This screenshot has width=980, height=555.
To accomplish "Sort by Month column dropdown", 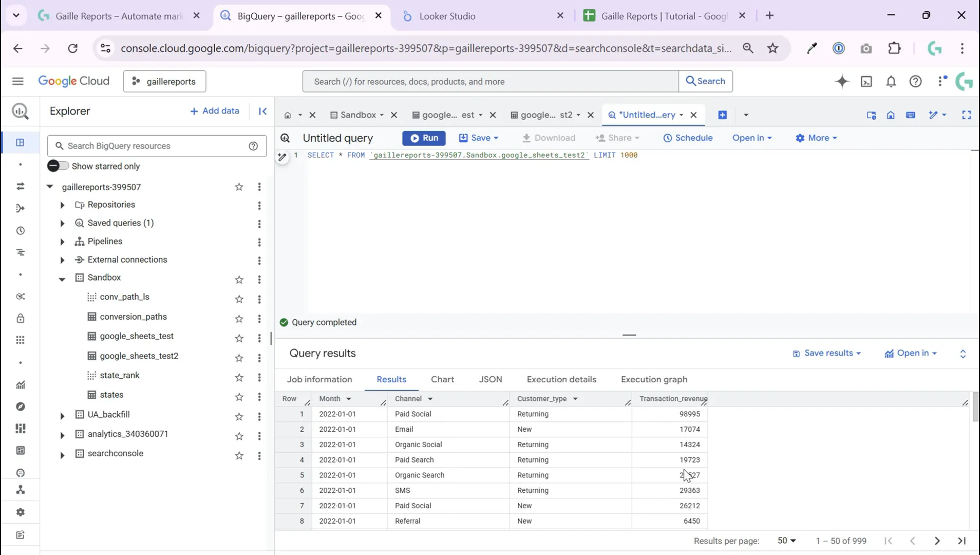I will 349,399.
